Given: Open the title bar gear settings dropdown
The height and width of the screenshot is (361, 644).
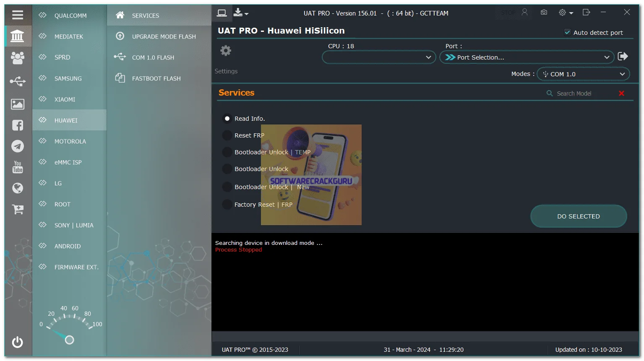Looking at the screenshot, I should 566,13.
